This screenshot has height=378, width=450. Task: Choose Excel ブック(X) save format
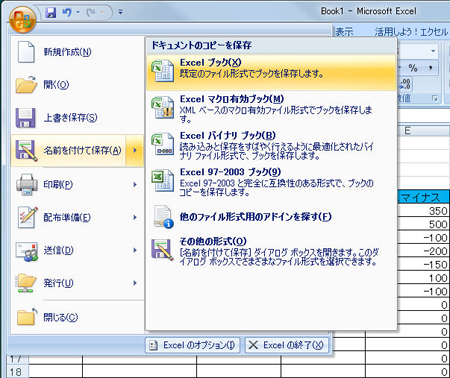(271, 73)
